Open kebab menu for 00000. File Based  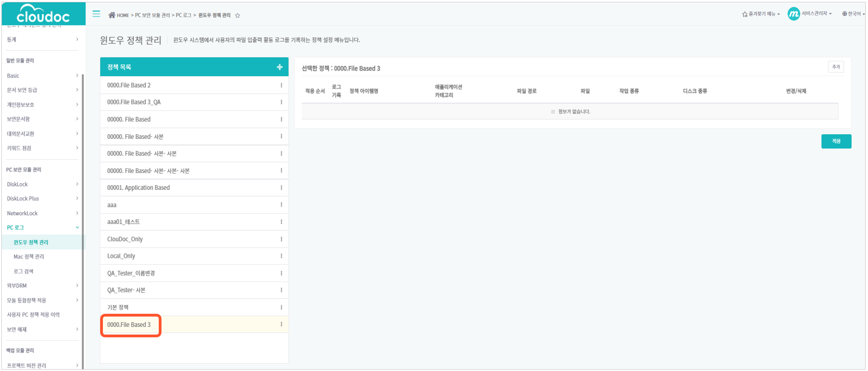(281, 120)
